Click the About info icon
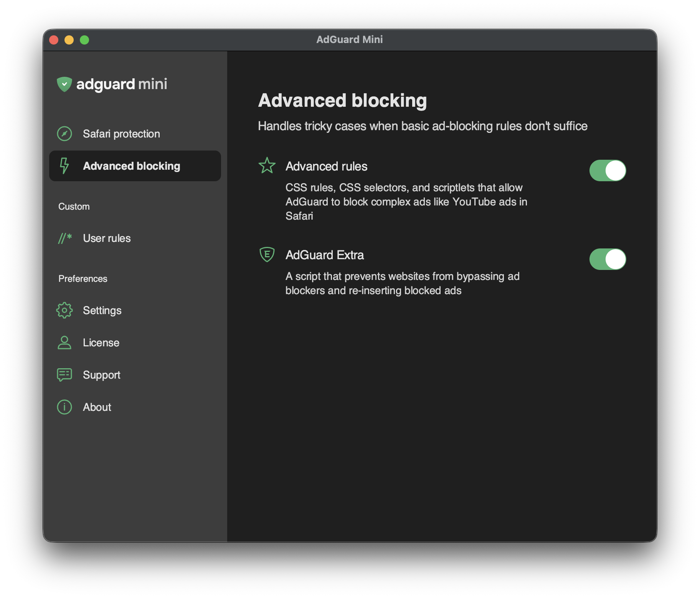The width and height of the screenshot is (700, 599). [64, 407]
